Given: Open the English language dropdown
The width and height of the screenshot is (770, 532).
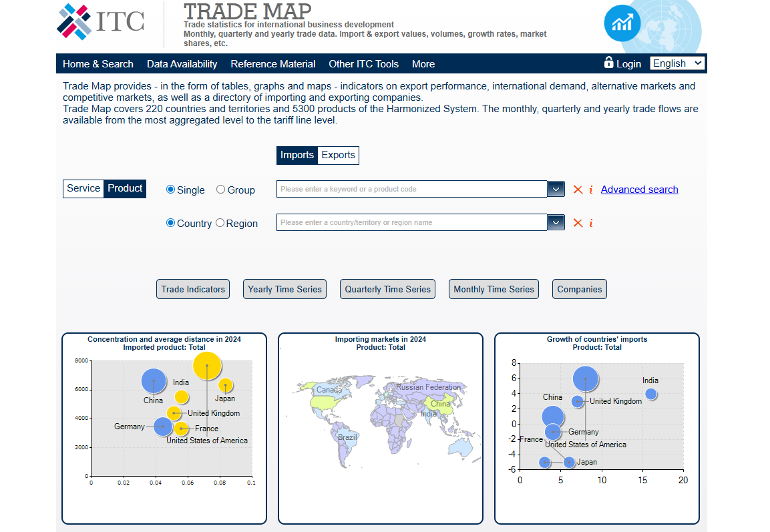Looking at the screenshot, I should point(677,63).
